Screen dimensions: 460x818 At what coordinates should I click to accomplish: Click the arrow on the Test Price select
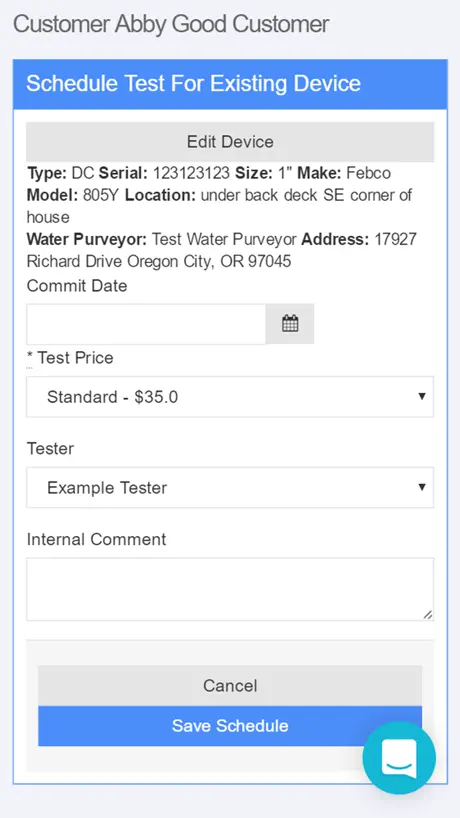pyautogui.click(x=422, y=396)
